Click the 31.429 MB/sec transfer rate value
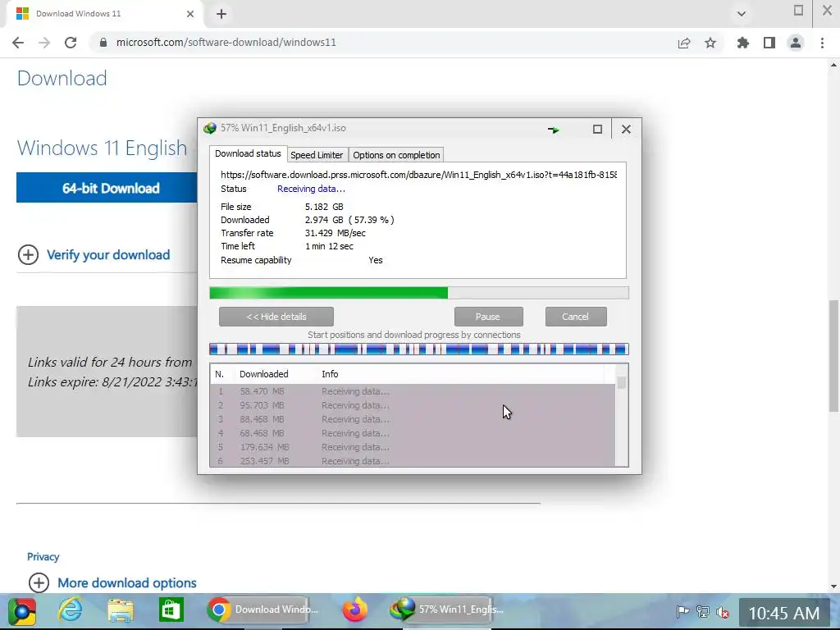The image size is (840, 630). click(x=336, y=233)
